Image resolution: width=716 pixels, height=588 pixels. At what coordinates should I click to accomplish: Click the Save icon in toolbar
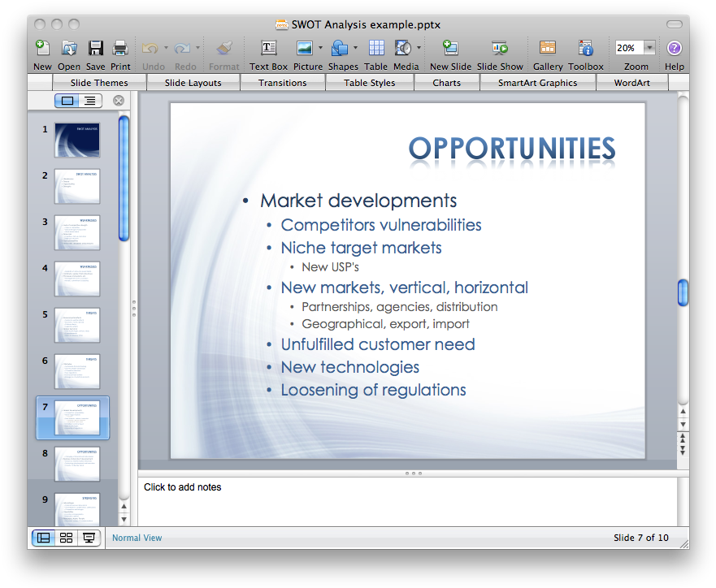tap(95, 49)
